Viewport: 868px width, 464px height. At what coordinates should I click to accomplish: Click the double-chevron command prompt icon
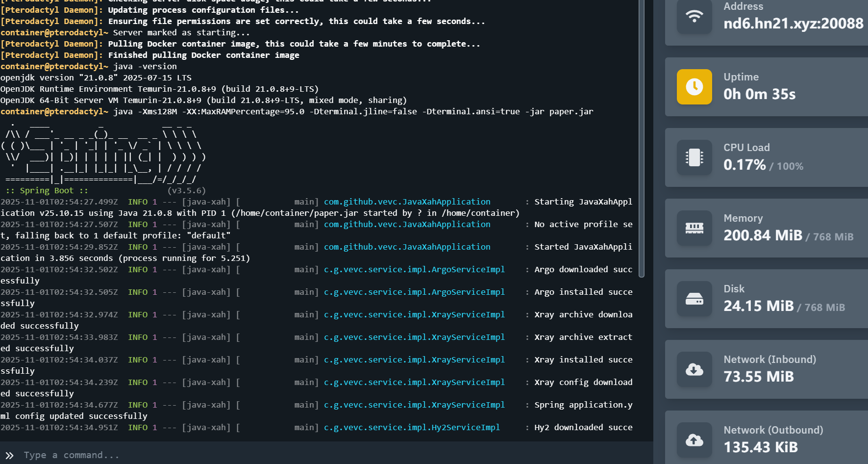coord(9,455)
